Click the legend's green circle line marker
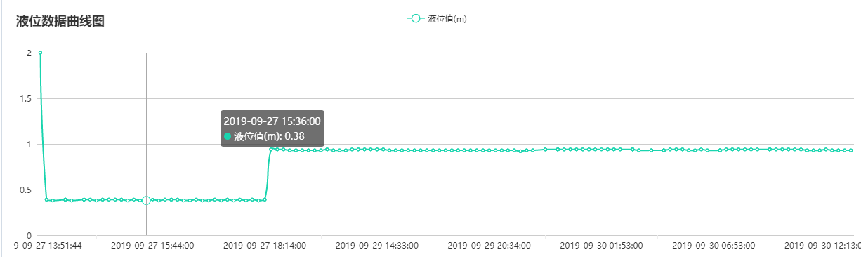868x257 pixels. click(416, 19)
